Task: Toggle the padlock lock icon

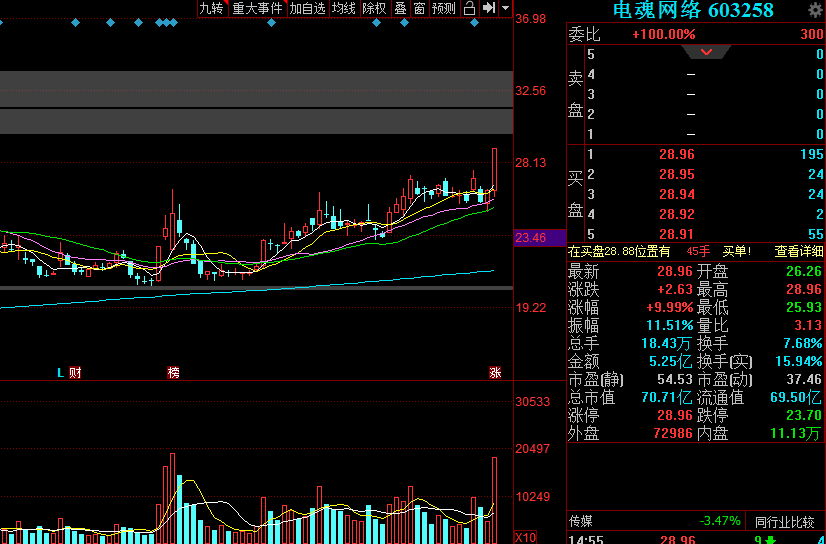Action: pyautogui.click(x=469, y=8)
